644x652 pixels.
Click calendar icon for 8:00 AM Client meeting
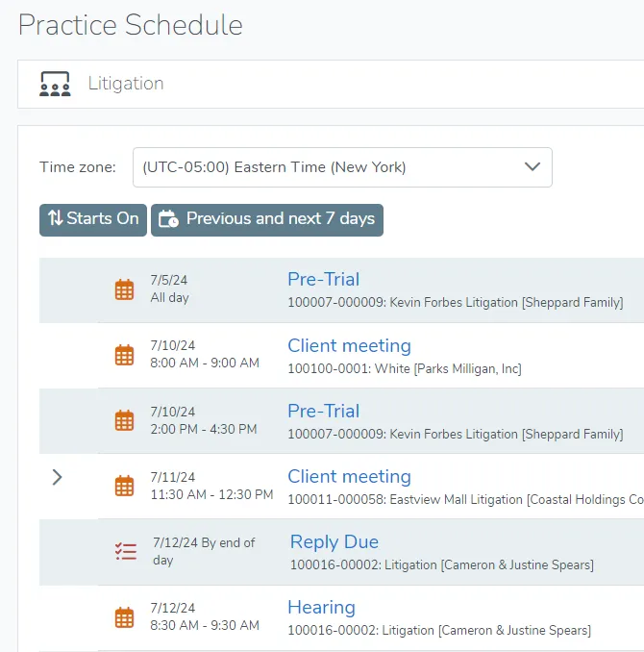[x=124, y=355]
